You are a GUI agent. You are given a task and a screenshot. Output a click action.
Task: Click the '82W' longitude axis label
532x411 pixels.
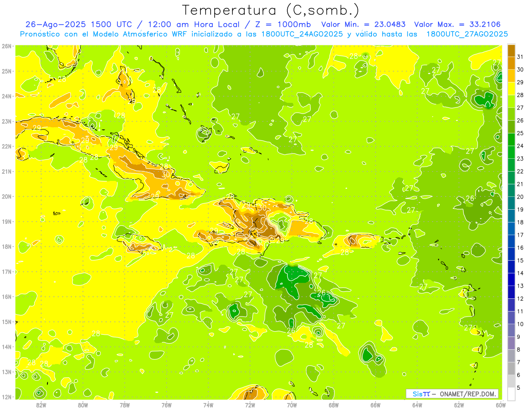(41, 405)
